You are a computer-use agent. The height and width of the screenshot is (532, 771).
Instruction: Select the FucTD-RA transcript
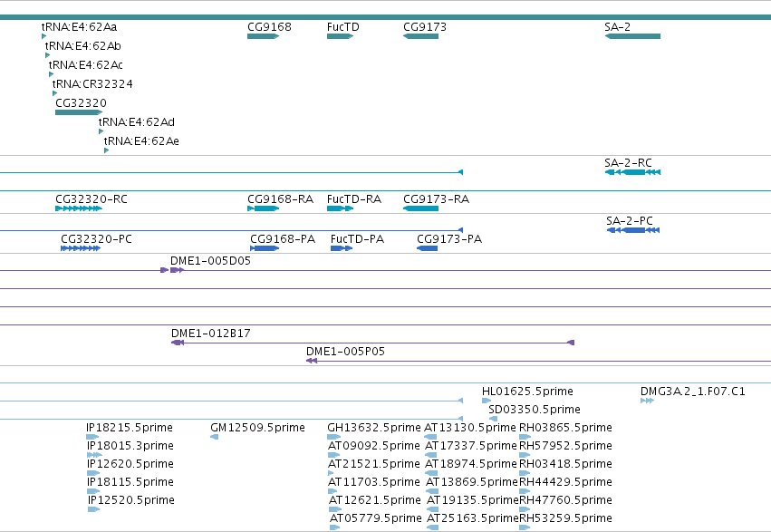pyautogui.click(x=341, y=208)
